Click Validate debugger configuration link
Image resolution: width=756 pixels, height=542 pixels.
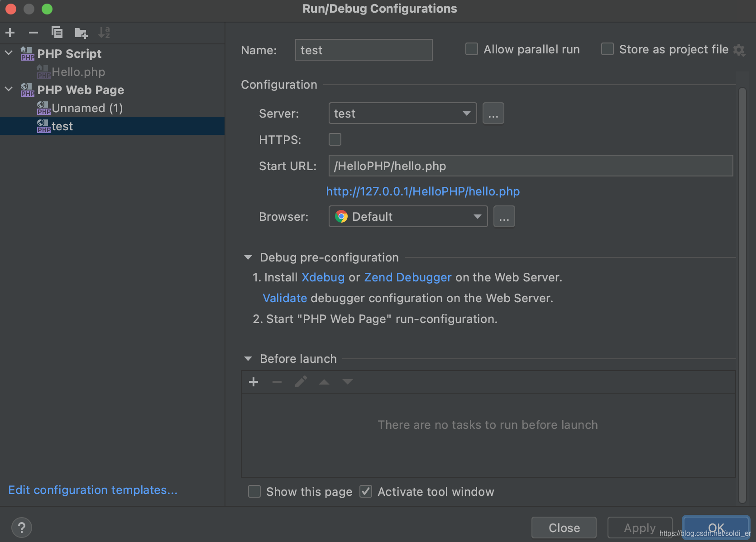coord(285,298)
